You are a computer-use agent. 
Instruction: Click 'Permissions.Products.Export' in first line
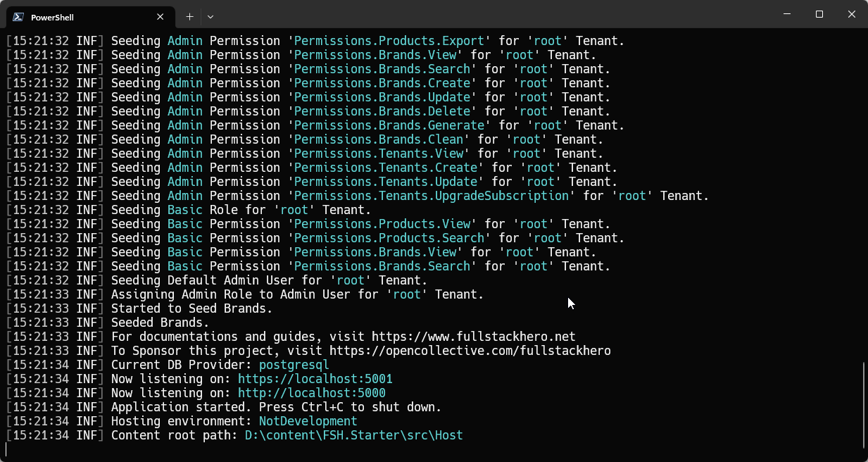[389, 41]
